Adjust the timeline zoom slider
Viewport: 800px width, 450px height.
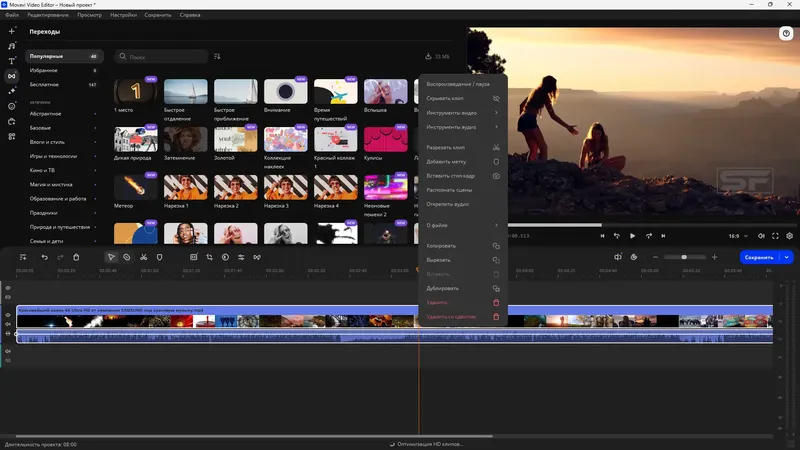[684, 257]
